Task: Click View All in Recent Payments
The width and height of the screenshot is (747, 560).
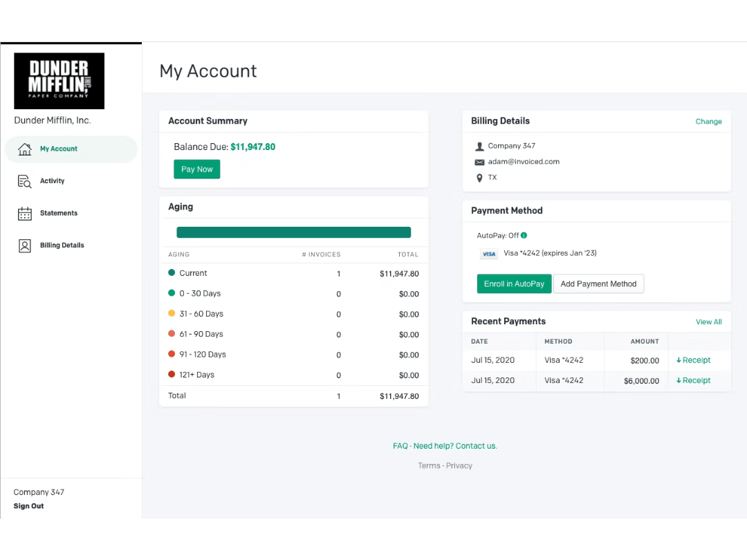Action: (x=708, y=321)
